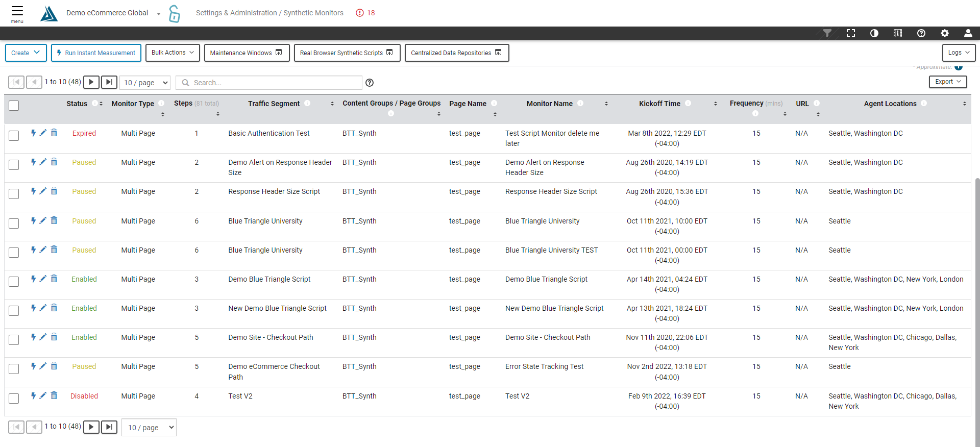The height and width of the screenshot is (447, 980).
Task: Open the Logs menu
Action: 958,53
